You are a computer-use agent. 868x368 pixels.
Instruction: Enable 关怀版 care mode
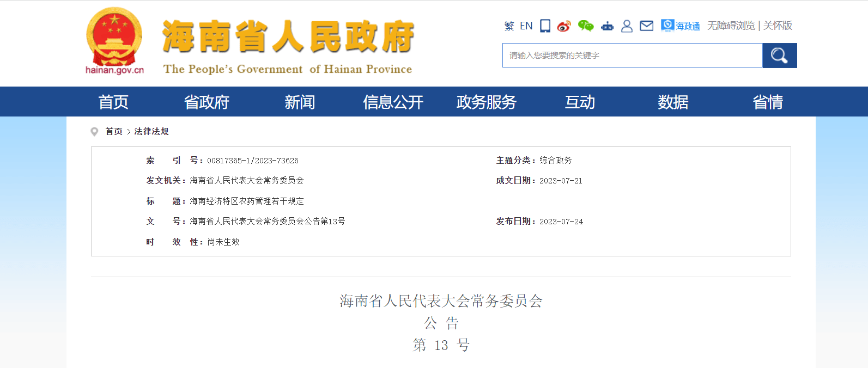[x=778, y=26]
